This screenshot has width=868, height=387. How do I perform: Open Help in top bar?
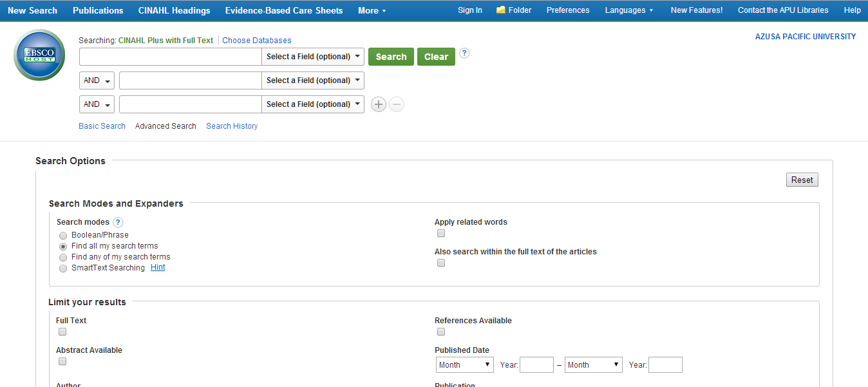point(853,10)
